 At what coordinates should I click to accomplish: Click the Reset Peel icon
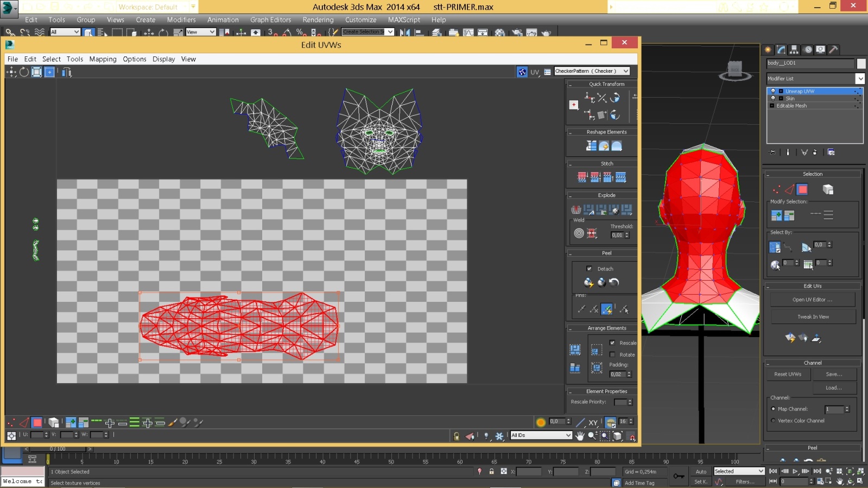[x=614, y=282]
